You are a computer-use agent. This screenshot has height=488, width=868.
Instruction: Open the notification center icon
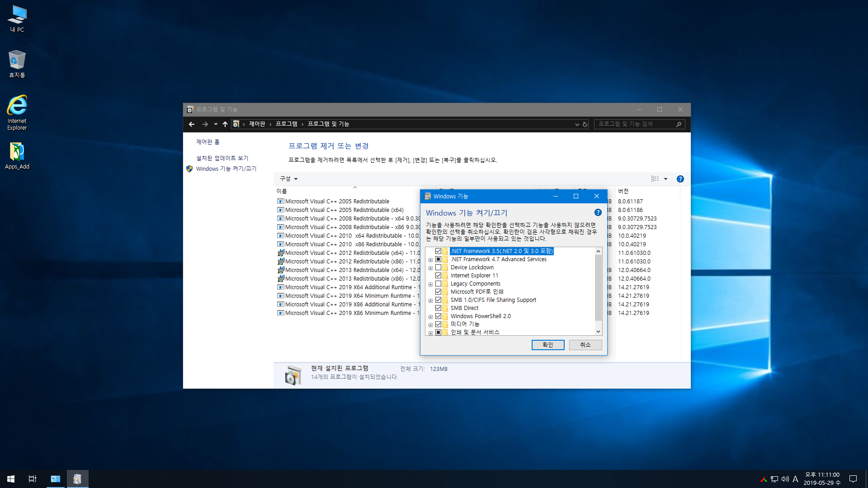[x=853, y=479]
